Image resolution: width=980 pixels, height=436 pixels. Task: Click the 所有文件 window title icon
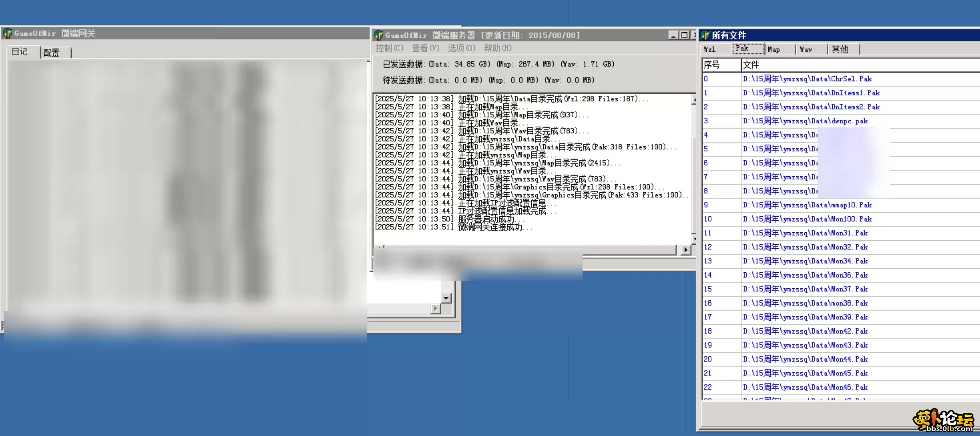tap(705, 35)
